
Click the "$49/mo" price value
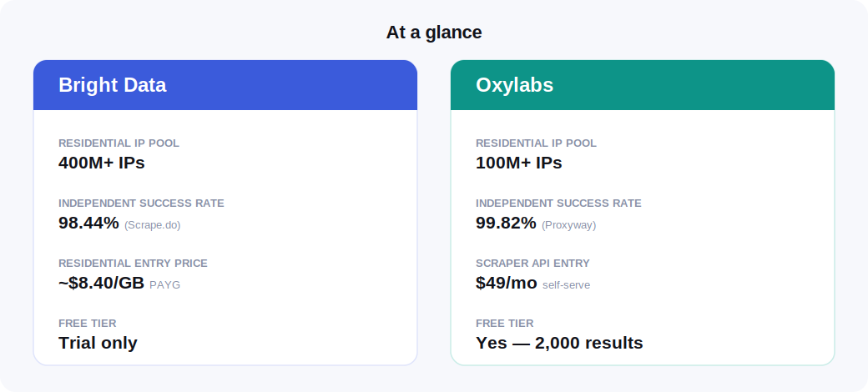507,283
